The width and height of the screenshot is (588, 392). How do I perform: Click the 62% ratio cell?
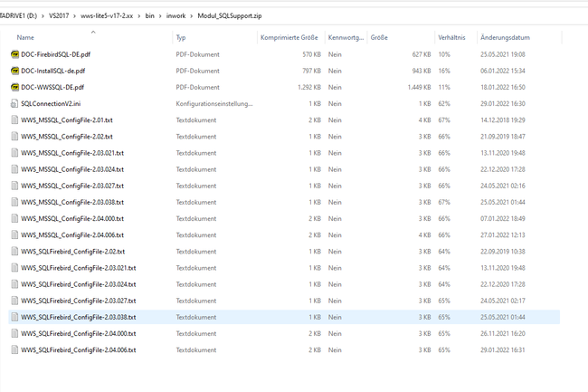click(444, 104)
